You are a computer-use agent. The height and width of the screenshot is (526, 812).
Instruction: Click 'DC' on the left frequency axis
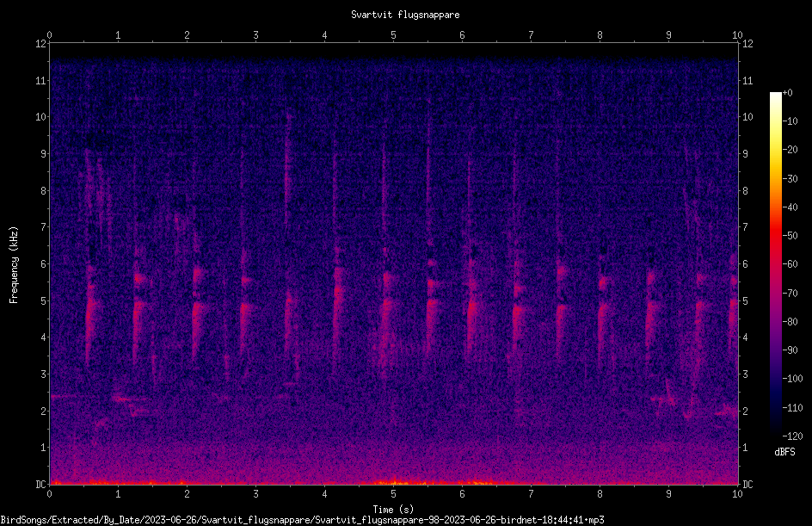coord(40,485)
